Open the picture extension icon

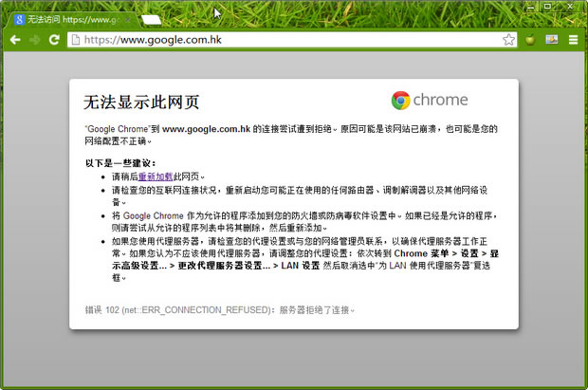pyautogui.click(x=552, y=39)
